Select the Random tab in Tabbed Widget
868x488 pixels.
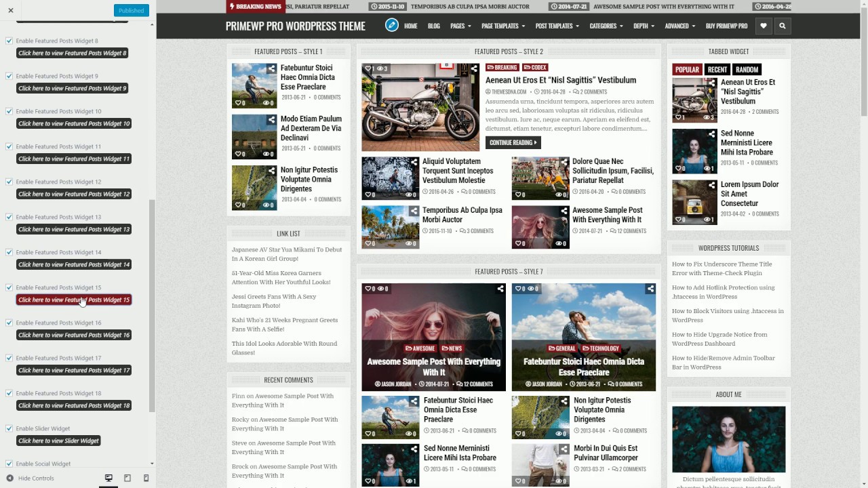tap(747, 70)
